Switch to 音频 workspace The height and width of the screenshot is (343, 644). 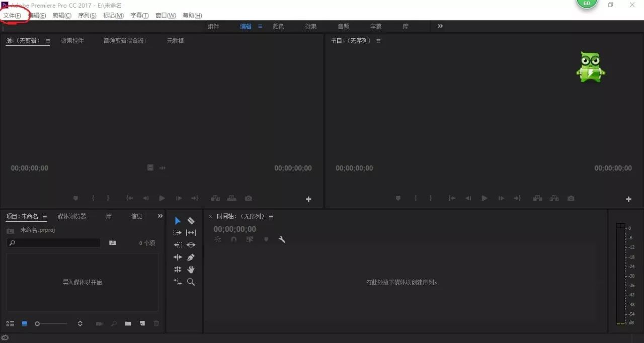coord(343,27)
